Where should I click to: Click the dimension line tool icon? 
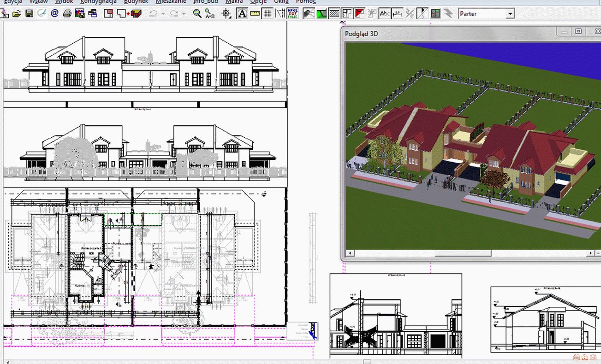pos(397,13)
